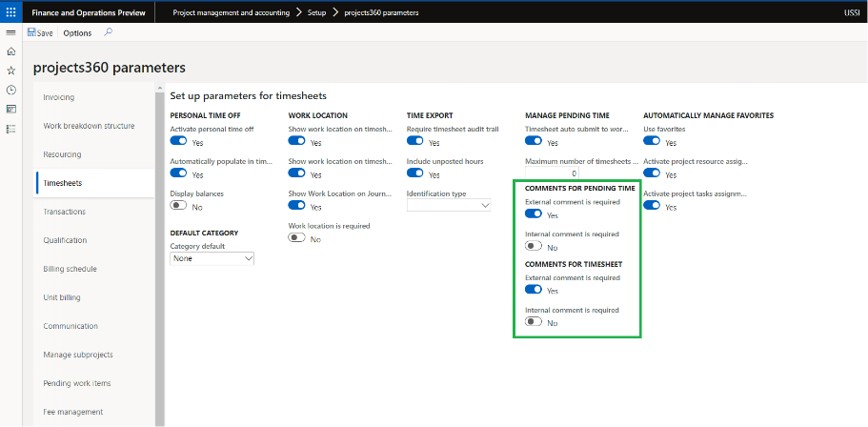Viewport: 868px width, 427px height.
Task: Toggle Display balances switch
Action: click(x=178, y=206)
